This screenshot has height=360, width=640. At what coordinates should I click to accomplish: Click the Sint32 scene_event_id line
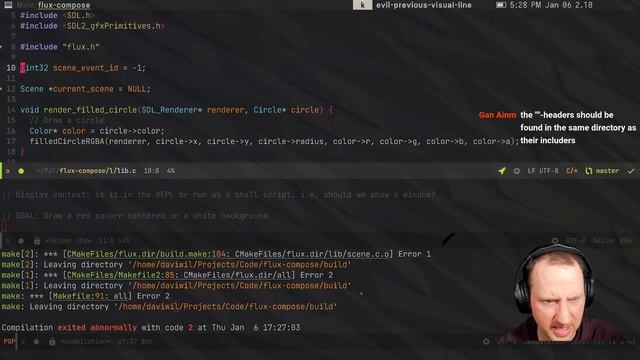(x=83, y=68)
